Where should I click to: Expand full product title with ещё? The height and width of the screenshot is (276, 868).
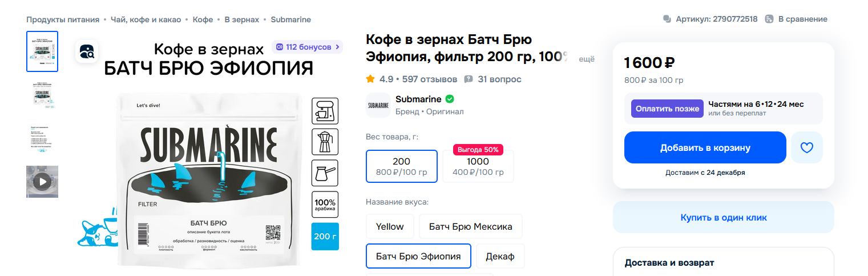[587, 58]
